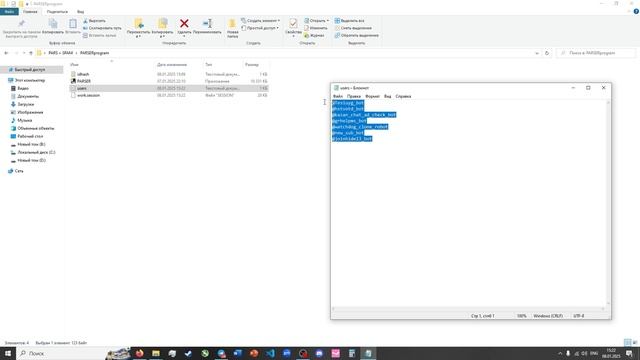
Task: Open Discord from the taskbar
Action: tap(319, 353)
